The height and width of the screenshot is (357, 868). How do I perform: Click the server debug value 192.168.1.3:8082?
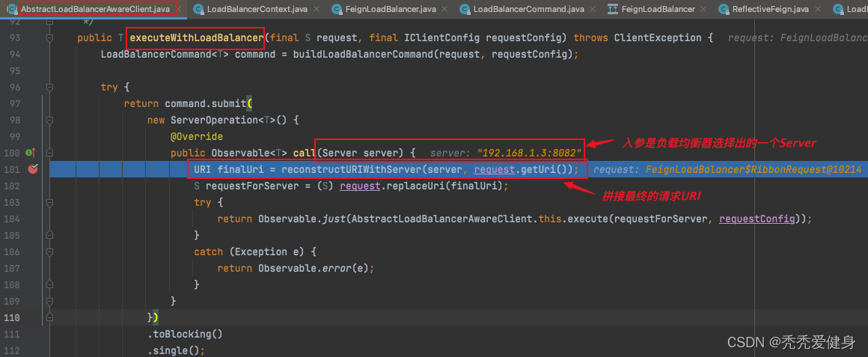(529, 153)
